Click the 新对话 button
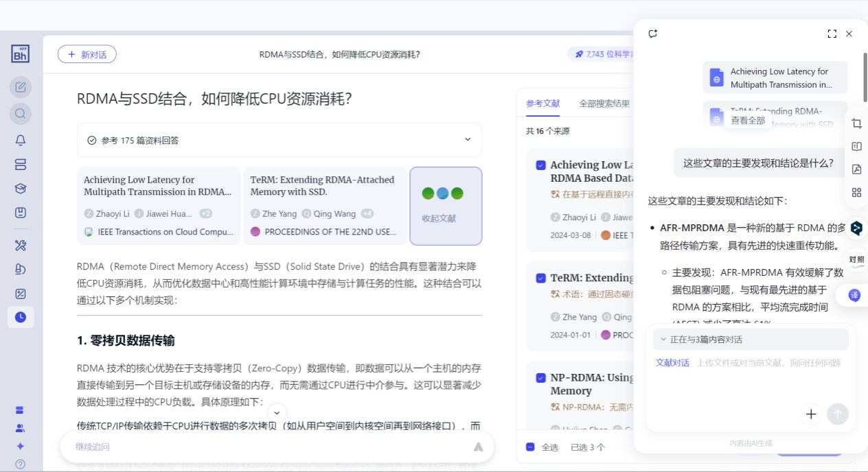This screenshot has height=472, width=868. 87,55
